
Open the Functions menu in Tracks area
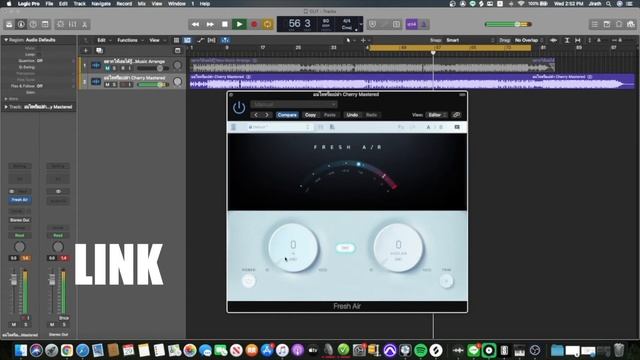tap(130, 40)
